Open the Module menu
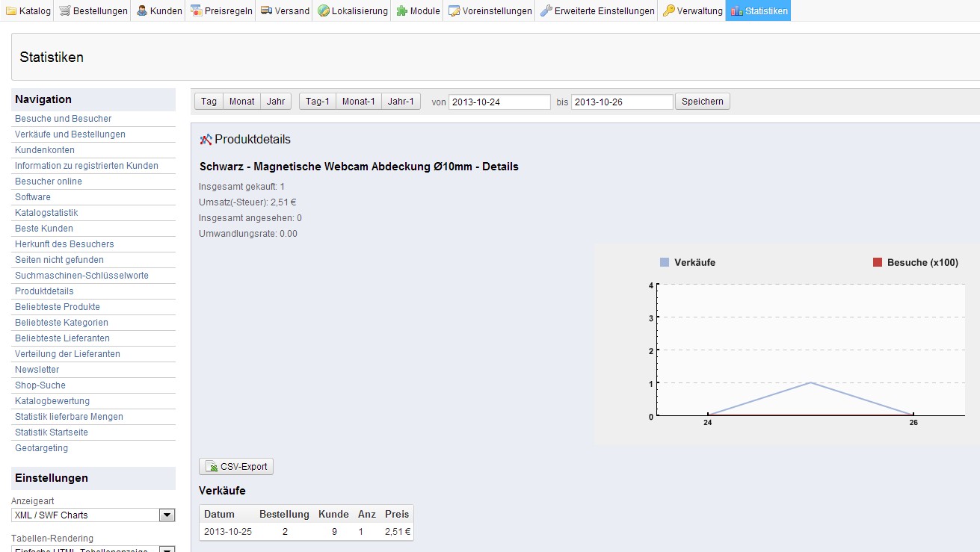 [x=418, y=10]
